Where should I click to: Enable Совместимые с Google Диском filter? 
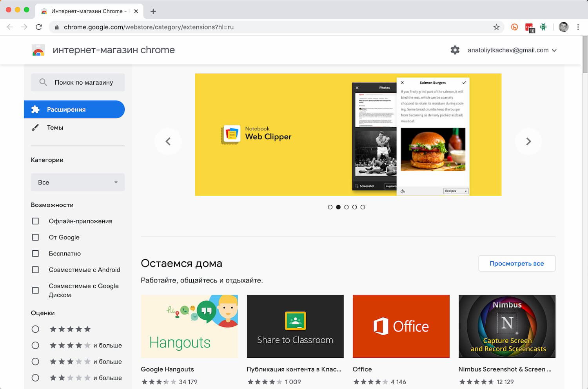pos(35,290)
